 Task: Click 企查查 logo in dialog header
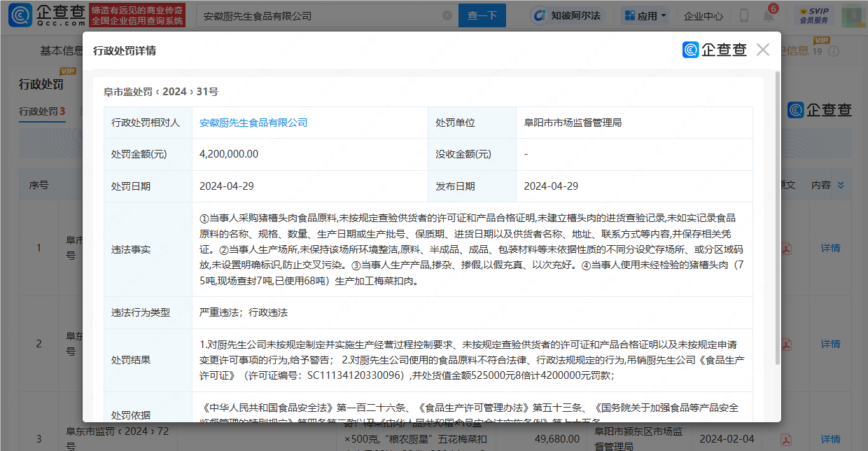pos(715,50)
